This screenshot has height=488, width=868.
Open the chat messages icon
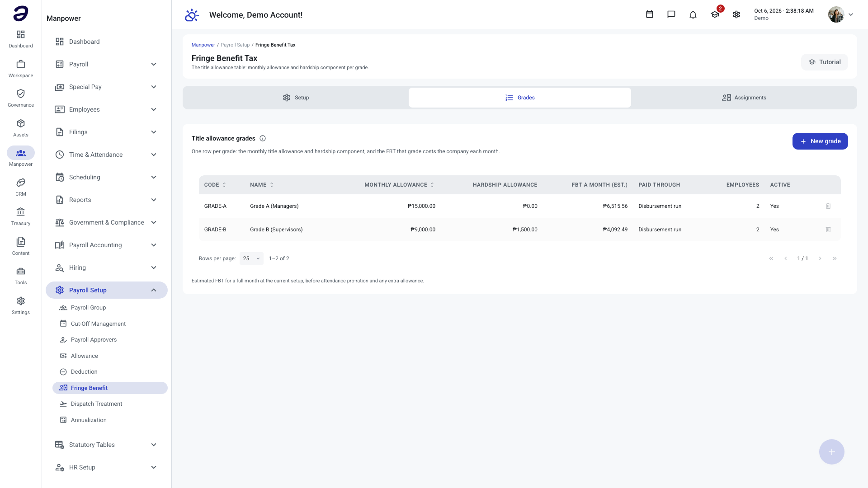(x=671, y=14)
